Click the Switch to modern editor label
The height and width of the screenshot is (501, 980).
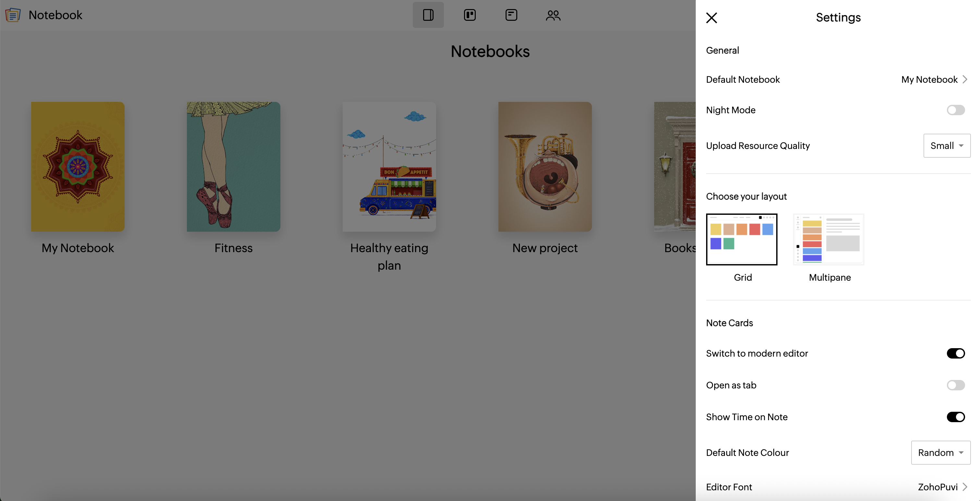click(x=757, y=353)
